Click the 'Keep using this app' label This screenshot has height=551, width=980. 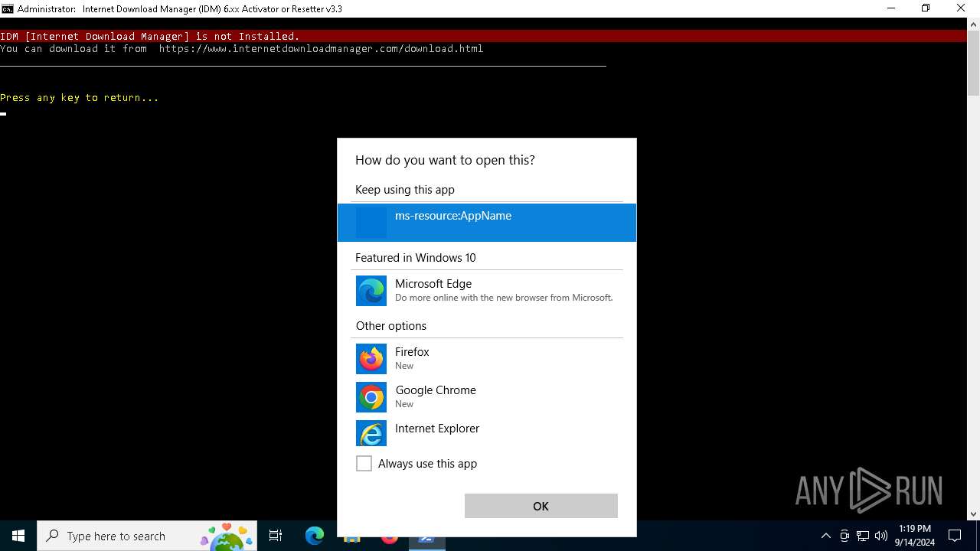click(405, 190)
